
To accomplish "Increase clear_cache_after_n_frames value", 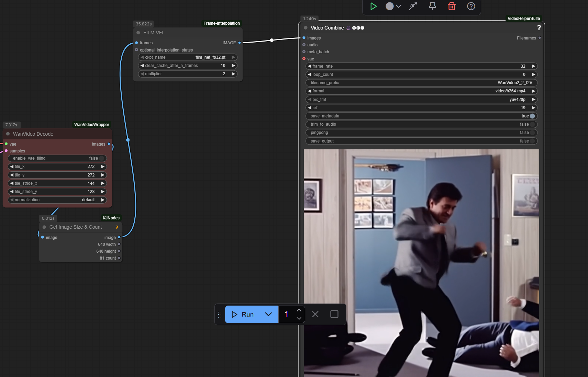I will [233, 66].
